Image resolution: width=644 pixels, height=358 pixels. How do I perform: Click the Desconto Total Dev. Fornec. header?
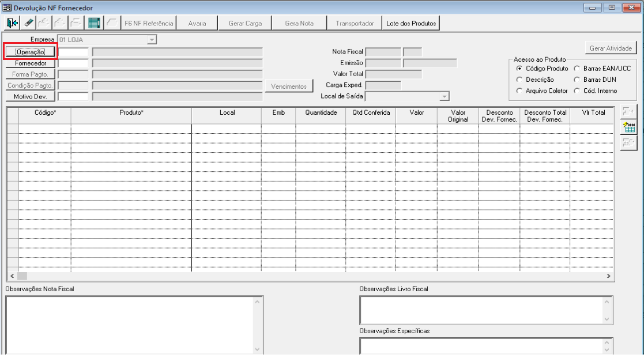pos(545,116)
